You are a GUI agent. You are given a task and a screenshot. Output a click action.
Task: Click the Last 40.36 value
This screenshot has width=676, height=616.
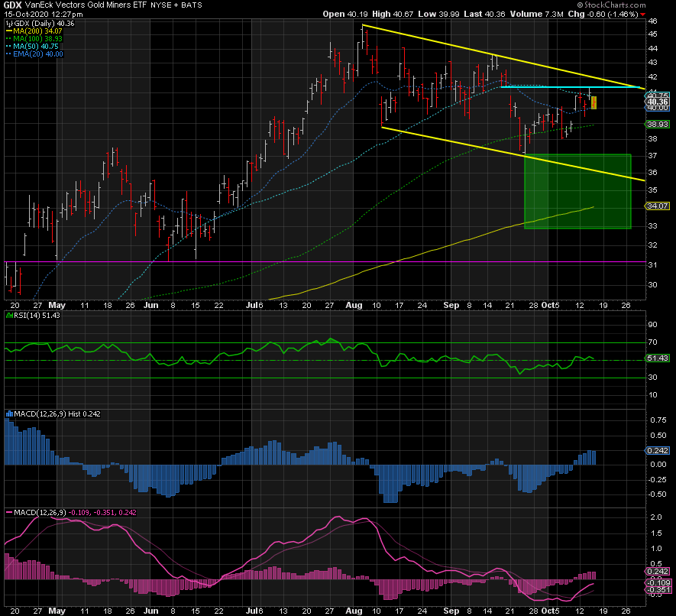484,15
